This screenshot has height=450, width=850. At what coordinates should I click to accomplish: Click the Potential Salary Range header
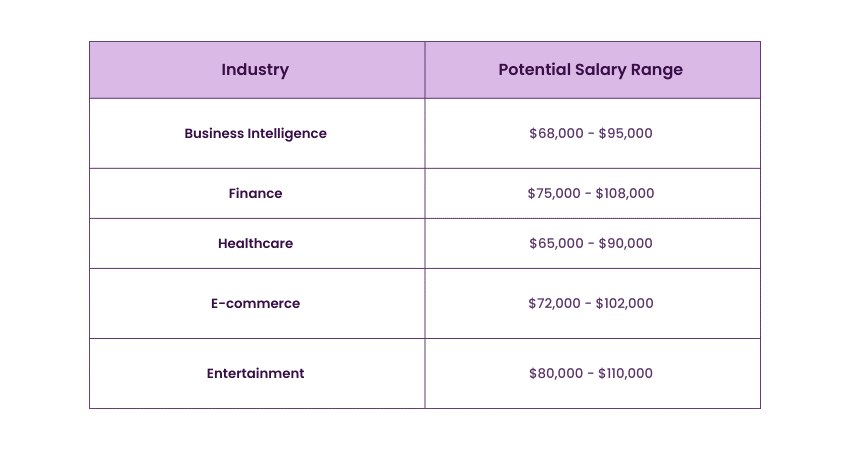[591, 70]
